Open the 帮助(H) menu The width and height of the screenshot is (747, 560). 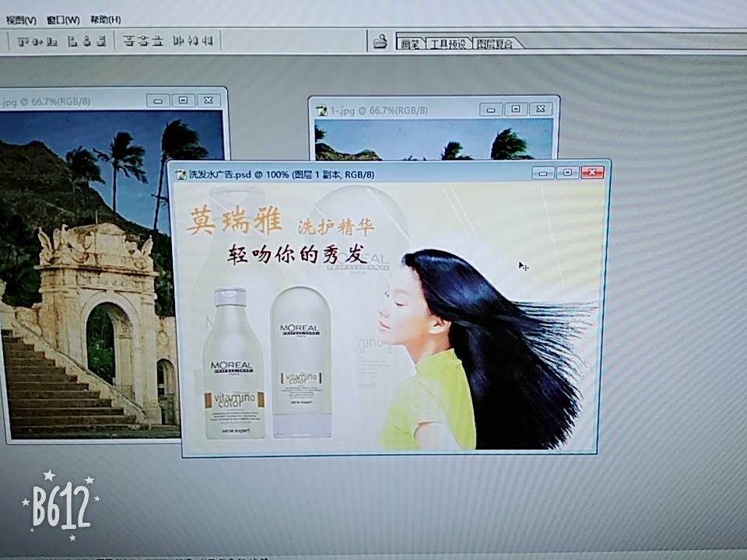(106, 20)
